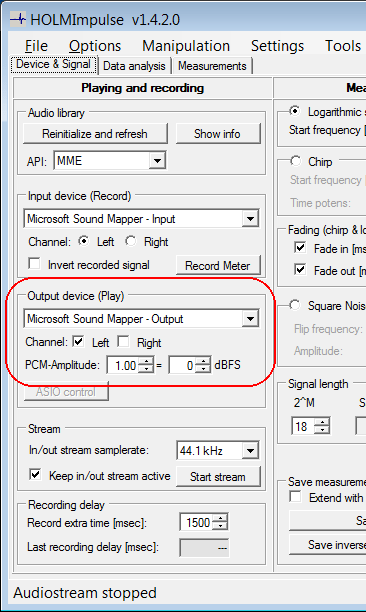Switch to the Data analysis tab
The width and height of the screenshot is (366, 612).
(x=134, y=66)
